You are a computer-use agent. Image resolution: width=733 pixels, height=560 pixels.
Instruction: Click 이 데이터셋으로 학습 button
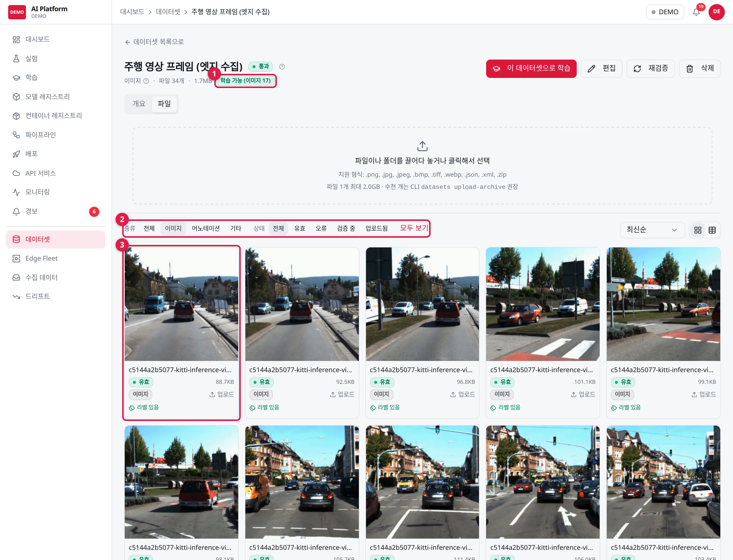tap(531, 69)
